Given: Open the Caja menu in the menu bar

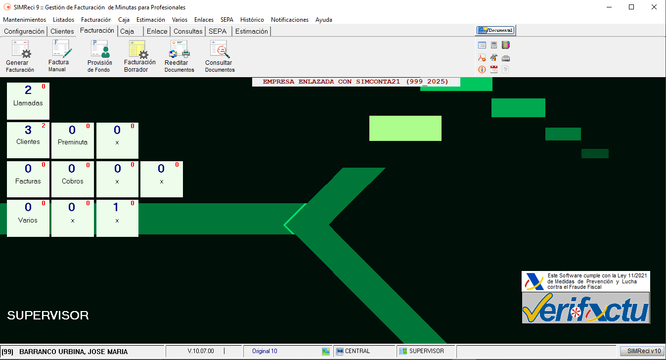Looking at the screenshot, I should tap(124, 20).
